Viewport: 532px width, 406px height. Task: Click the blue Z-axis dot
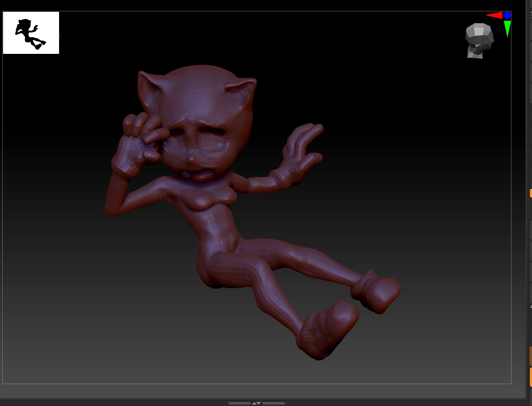click(x=507, y=15)
